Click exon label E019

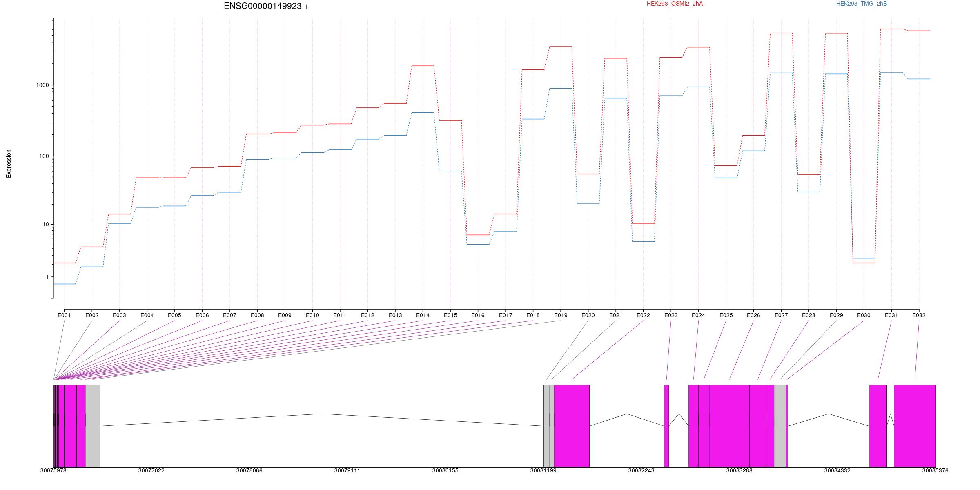click(x=561, y=315)
